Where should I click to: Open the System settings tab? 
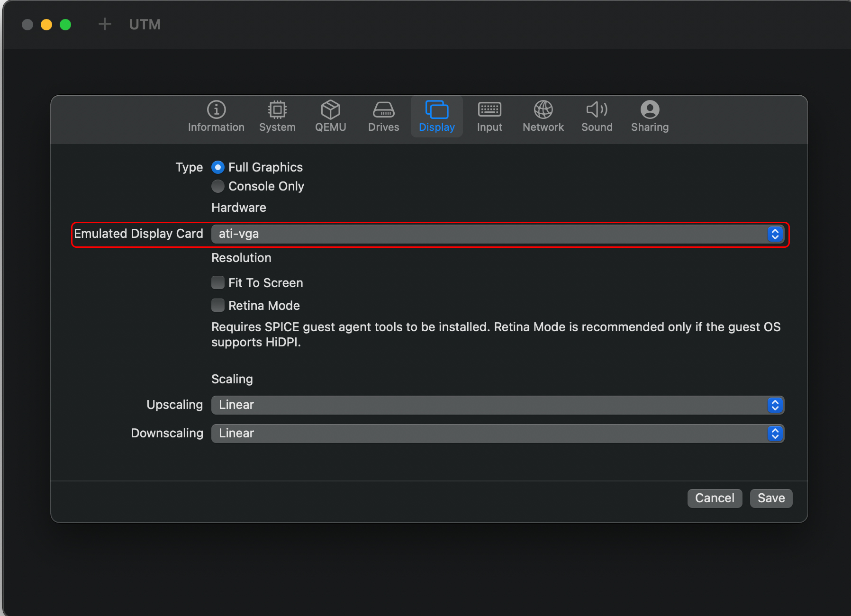[x=277, y=117]
